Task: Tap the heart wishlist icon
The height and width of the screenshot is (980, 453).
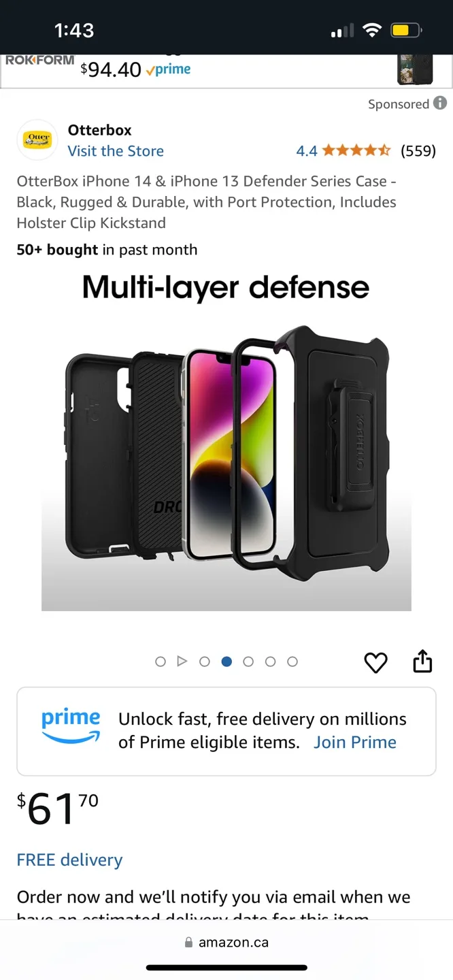Action: point(375,662)
